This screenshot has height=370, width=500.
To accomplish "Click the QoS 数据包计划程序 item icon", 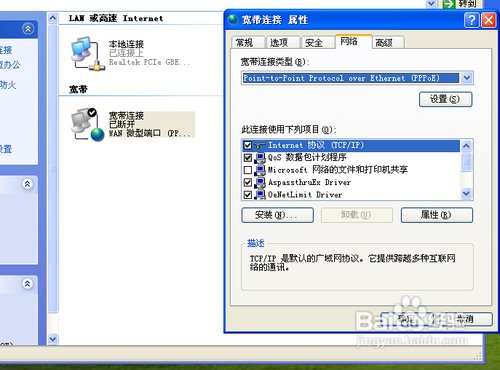I will [x=260, y=158].
